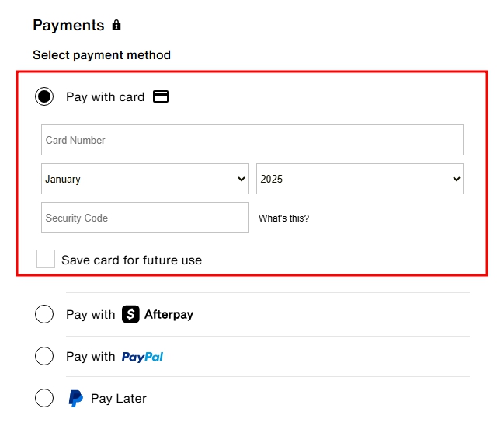Image resolution: width=504 pixels, height=433 pixels.
Task: Click the Pay with card label
Action: (105, 97)
